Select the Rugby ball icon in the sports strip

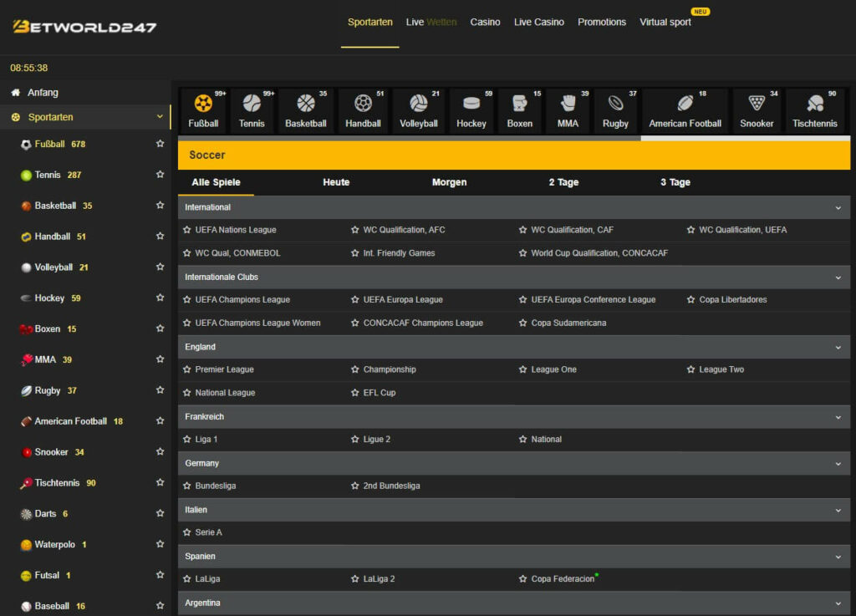615,103
